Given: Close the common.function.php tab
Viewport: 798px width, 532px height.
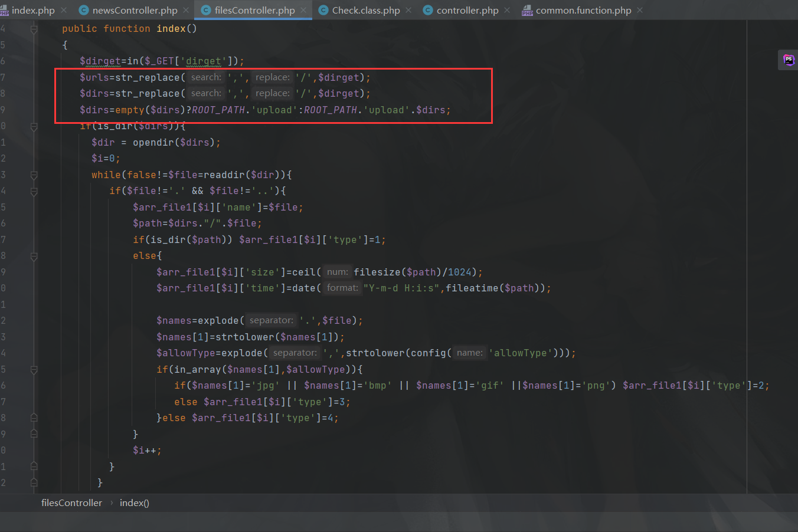Looking at the screenshot, I should (640, 10).
